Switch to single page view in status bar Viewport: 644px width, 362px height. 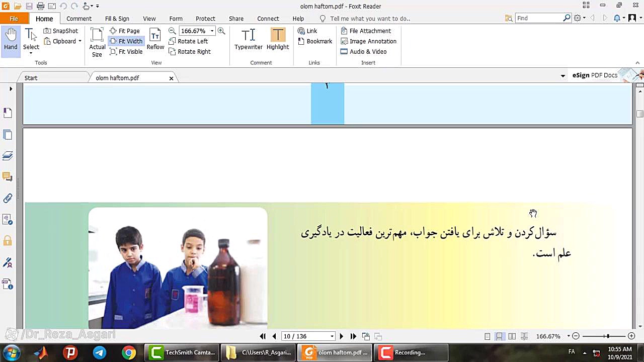pyautogui.click(x=487, y=336)
